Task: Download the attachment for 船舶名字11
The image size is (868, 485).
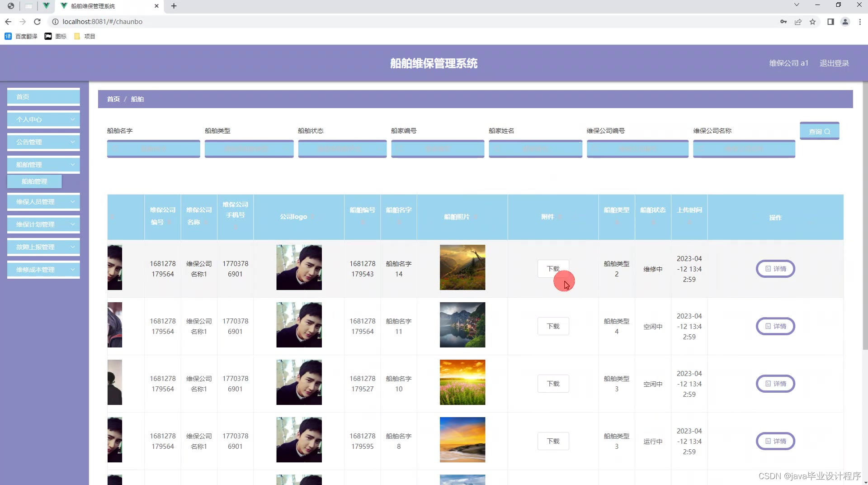Action: click(553, 326)
